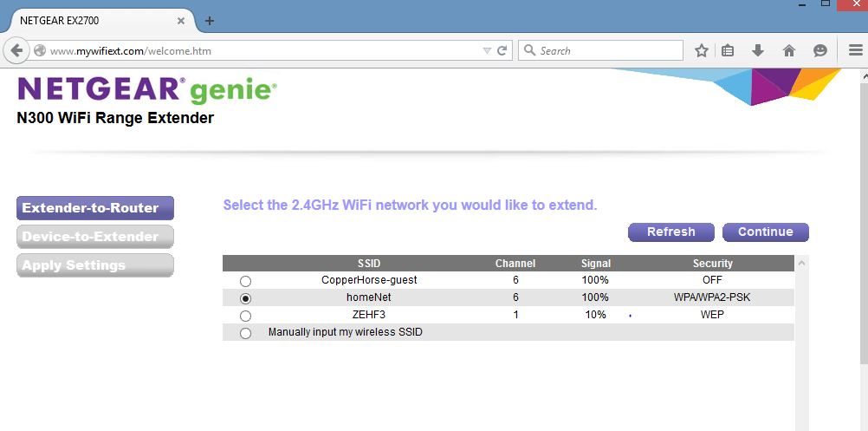This screenshot has height=431, width=868.
Task: Click the network list scrollbar up arrow
Action: [x=801, y=263]
